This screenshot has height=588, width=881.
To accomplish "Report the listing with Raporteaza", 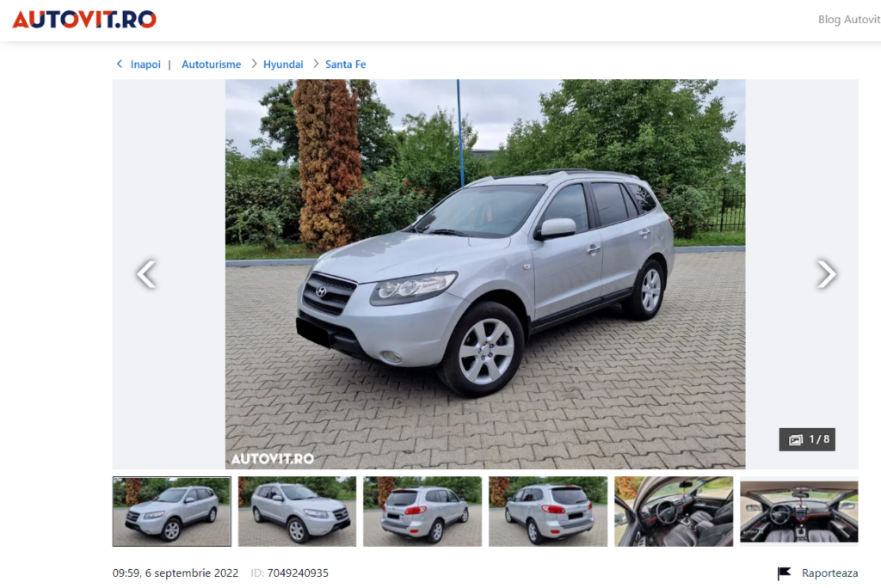I will tap(830, 573).
